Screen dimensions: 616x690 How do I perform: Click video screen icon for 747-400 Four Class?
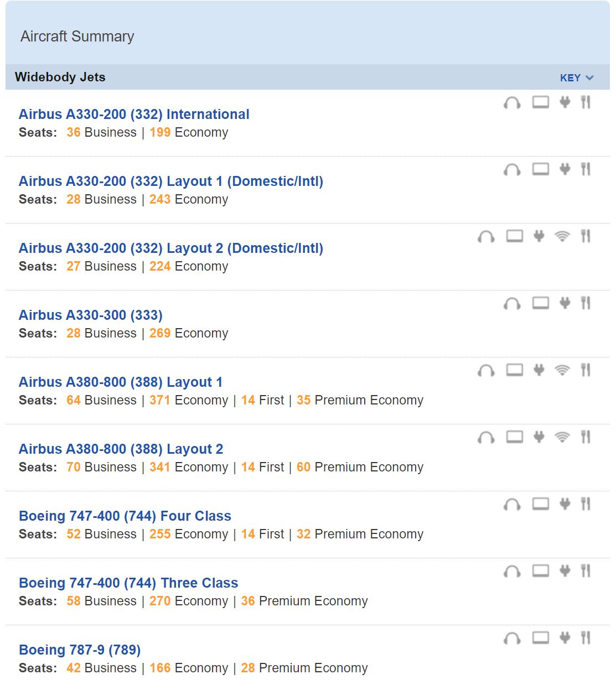(x=541, y=504)
